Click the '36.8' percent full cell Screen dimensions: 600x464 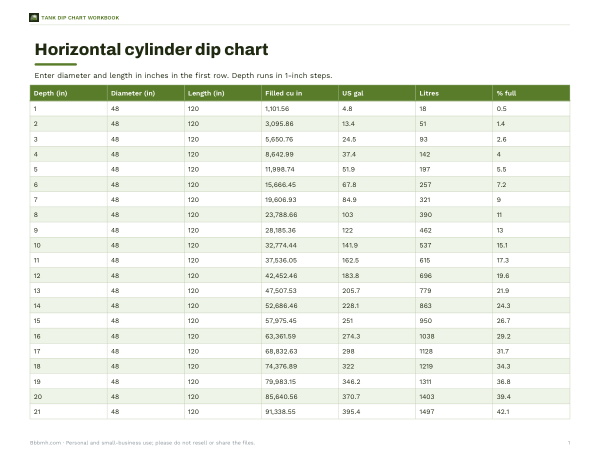click(x=532, y=382)
